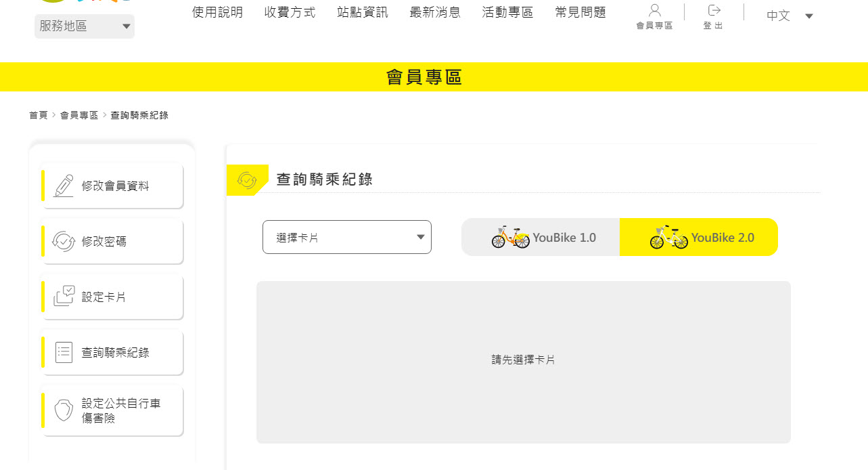868x470 pixels.
Task: Click the 中文 language text
Action: [778, 16]
